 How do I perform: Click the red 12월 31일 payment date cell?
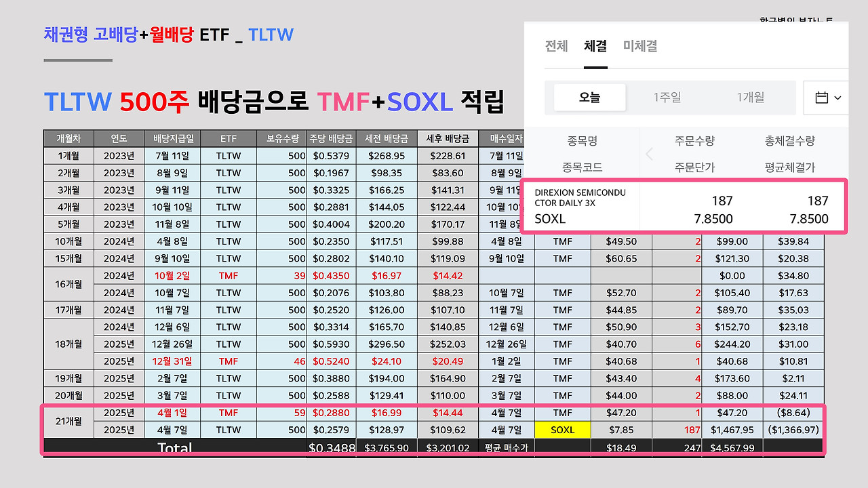[173, 361]
